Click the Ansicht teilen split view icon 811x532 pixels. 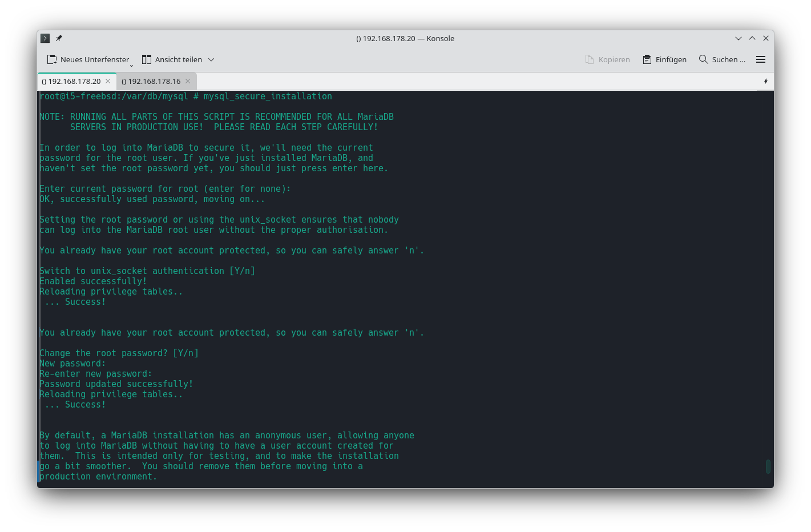click(x=147, y=59)
